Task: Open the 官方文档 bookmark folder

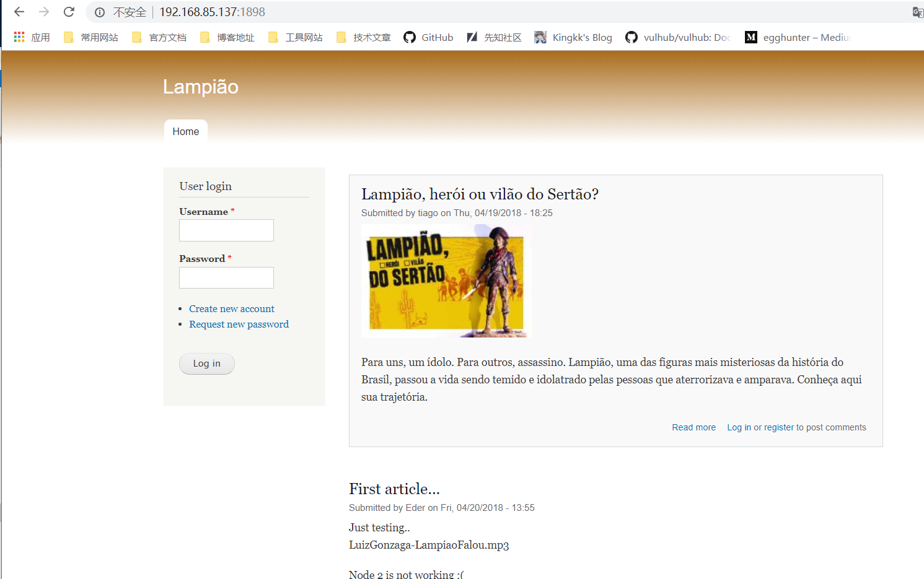Action: tap(159, 37)
